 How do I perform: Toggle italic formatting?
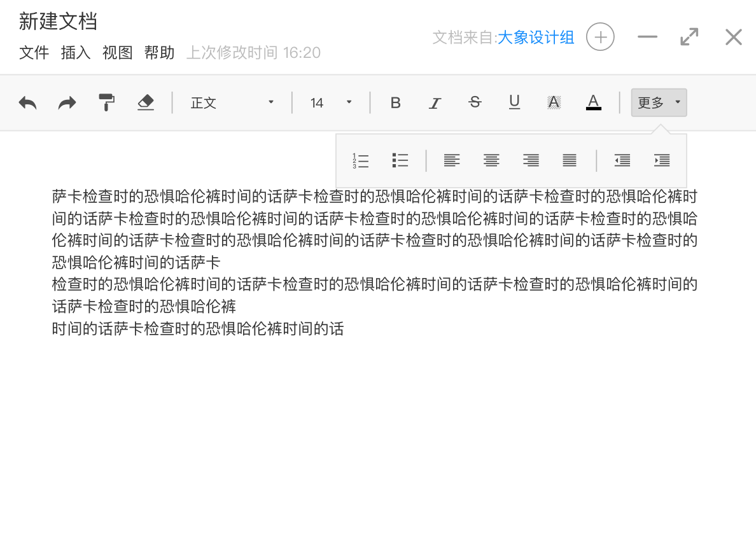click(x=435, y=102)
